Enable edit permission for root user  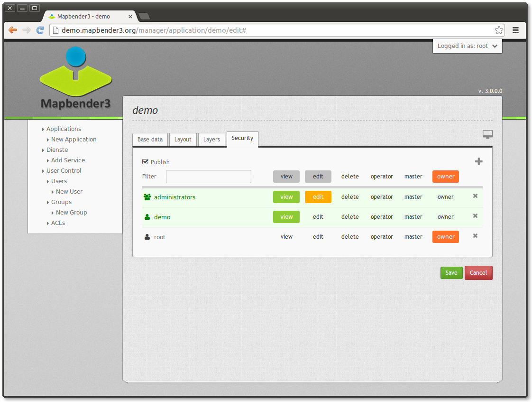318,237
